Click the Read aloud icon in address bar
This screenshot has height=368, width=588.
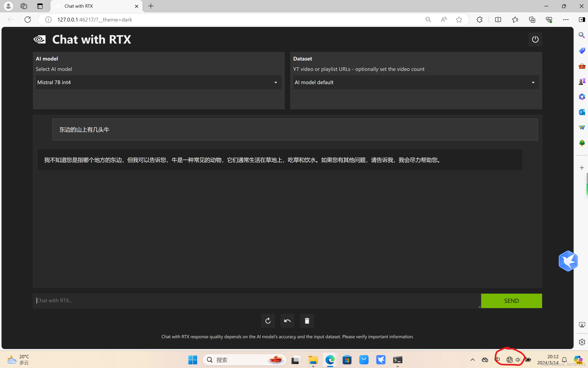click(444, 19)
